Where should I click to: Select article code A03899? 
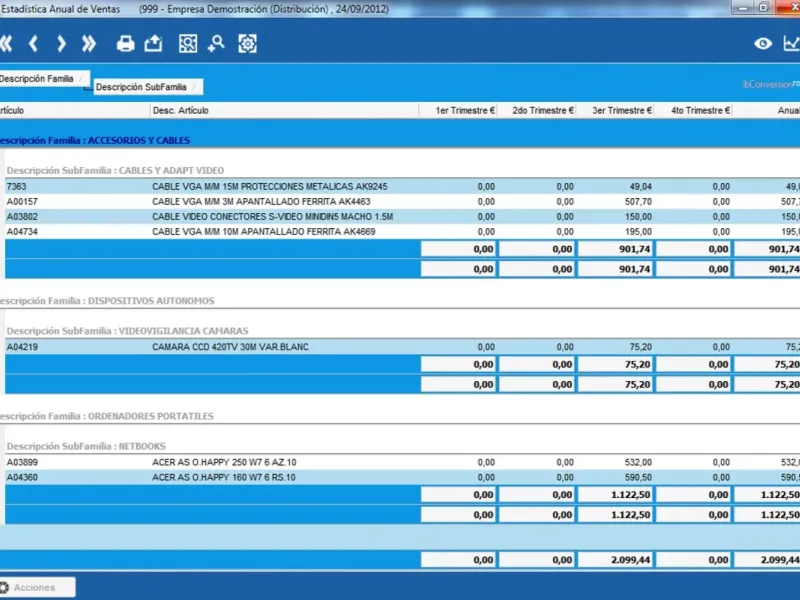pos(22,462)
